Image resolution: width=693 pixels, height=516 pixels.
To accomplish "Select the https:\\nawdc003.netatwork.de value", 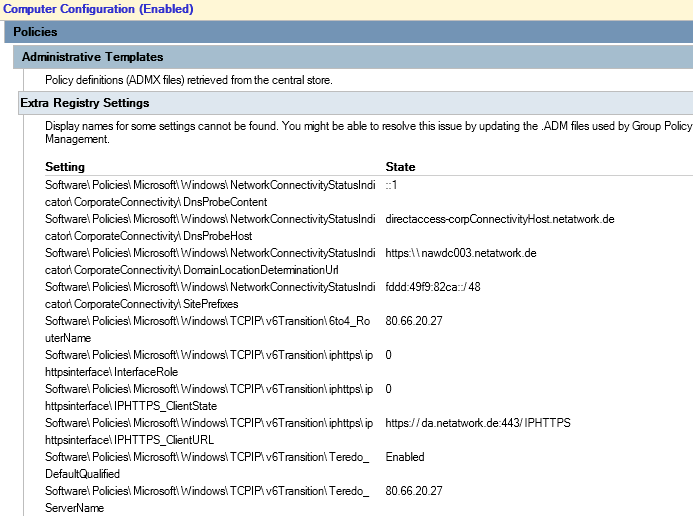I will 461,253.
